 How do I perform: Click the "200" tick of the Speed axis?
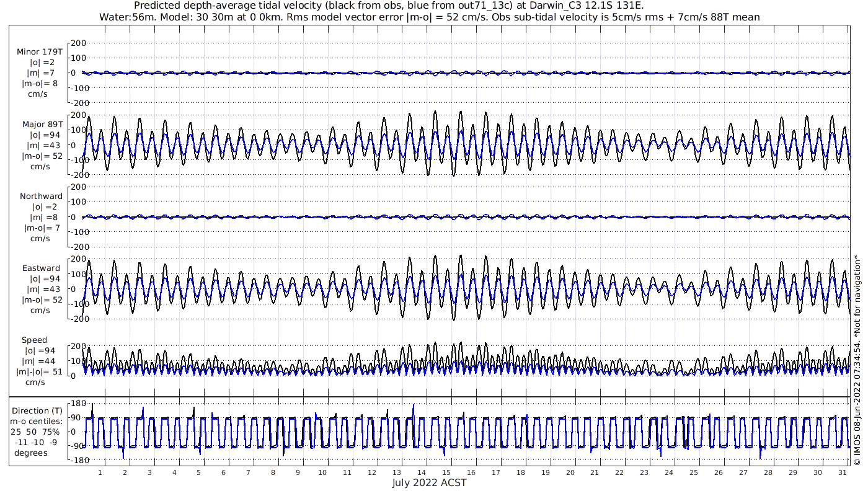coord(78,346)
